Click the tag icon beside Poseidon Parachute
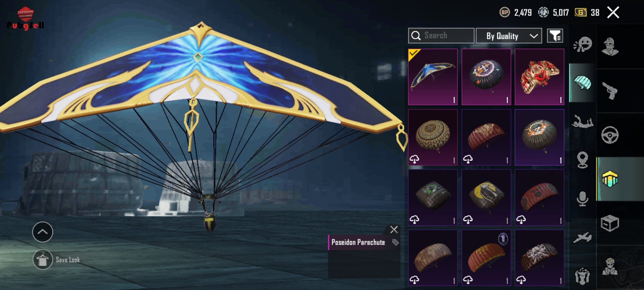This screenshot has height=290, width=644. click(x=395, y=242)
